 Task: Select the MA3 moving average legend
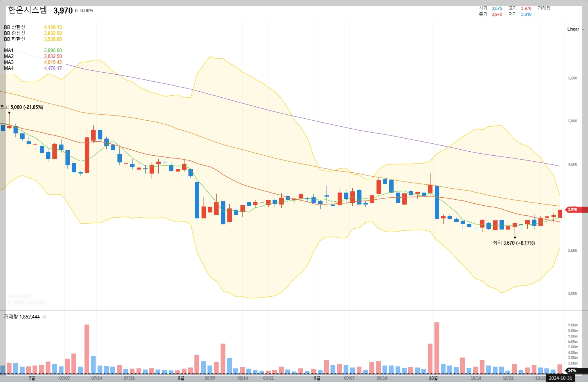(x=9, y=62)
